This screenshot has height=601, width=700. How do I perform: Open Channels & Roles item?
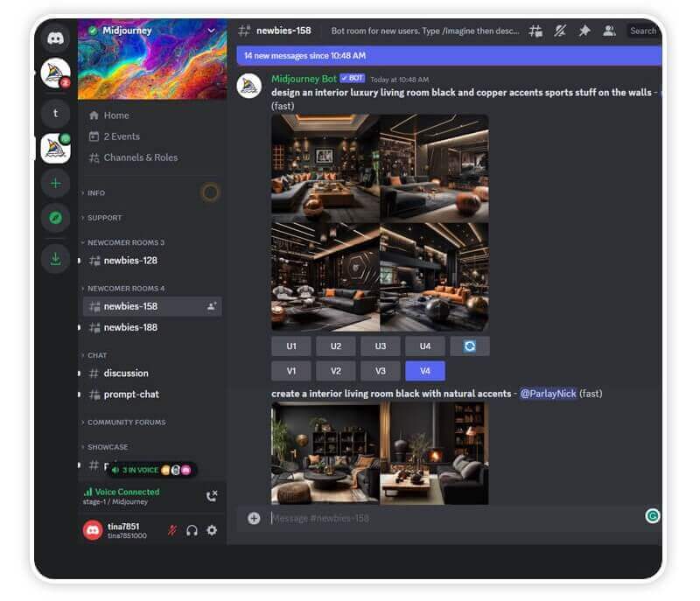[x=140, y=157]
